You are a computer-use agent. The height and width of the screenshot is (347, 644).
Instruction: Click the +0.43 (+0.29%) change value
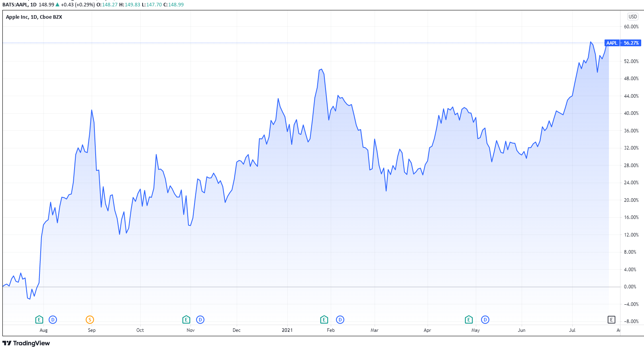click(x=78, y=5)
